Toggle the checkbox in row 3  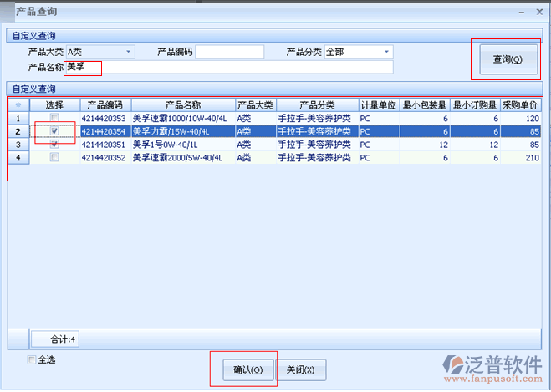54,145
